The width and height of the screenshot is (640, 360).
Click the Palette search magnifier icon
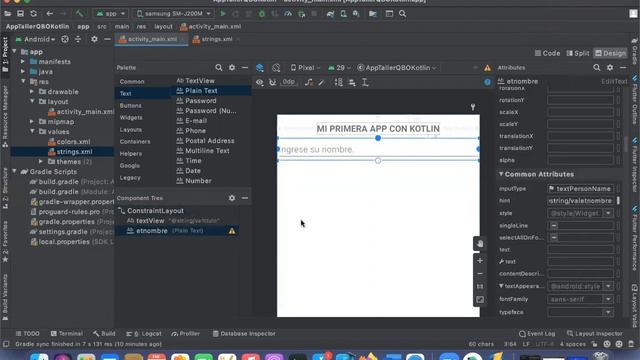[219, 67]
